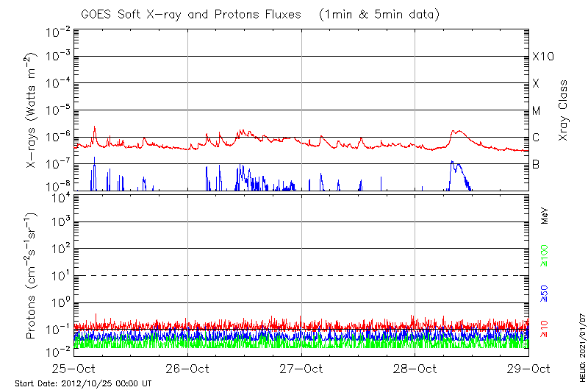Click the M flare class label
The width and height of the screenshot is (588, 390).
point(537,111)
